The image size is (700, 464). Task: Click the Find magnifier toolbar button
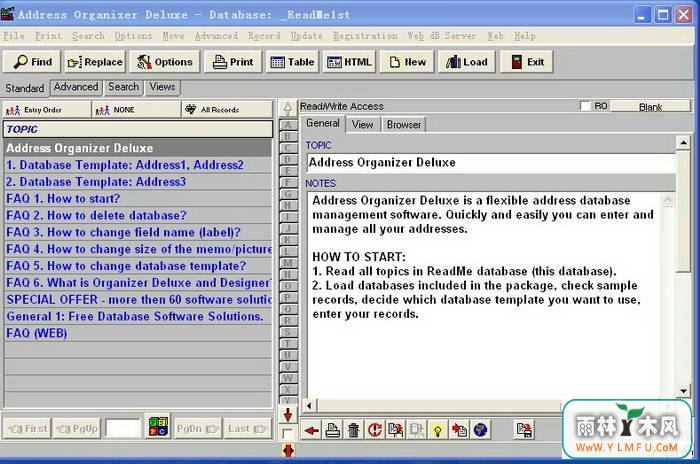pos(32,62)
